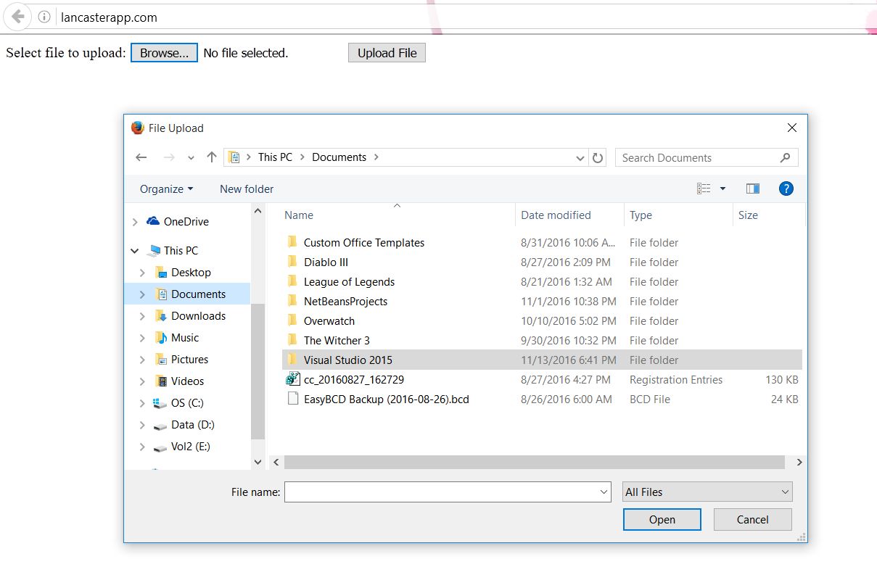Expand the OneDrive tree node
Viewport: 877px width, 588px height.
(x=135, y=222)
